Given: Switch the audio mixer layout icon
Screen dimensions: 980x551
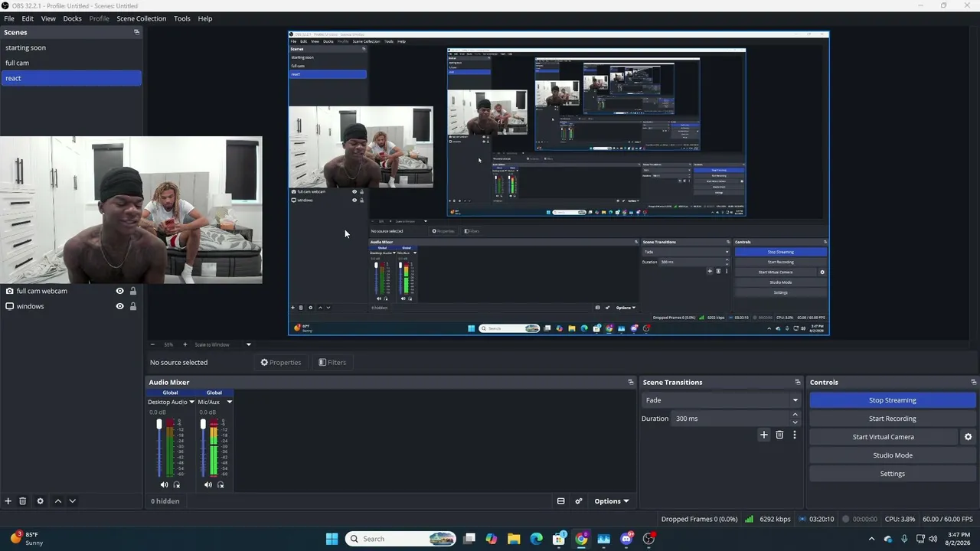Looking at the screenshot, I should 560,501.
